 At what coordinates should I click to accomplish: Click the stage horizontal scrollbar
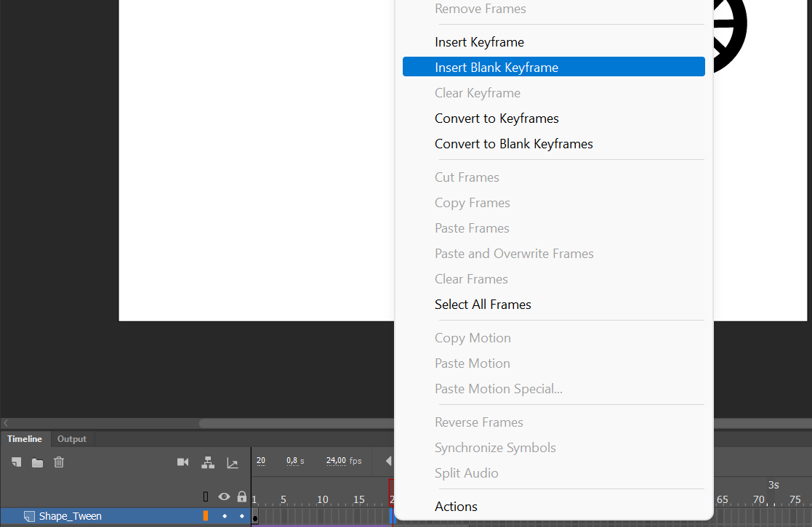297,424
